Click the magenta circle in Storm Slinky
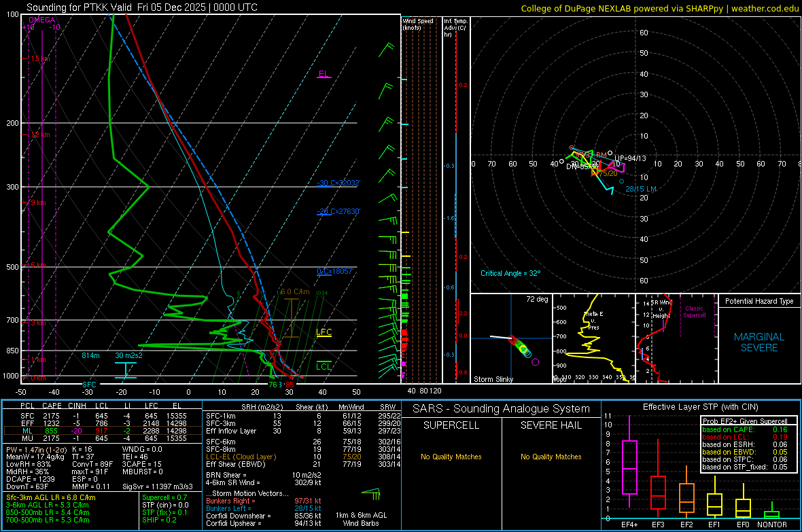The image size is (802, 532). pyautogui.click(x=536, y=362)
